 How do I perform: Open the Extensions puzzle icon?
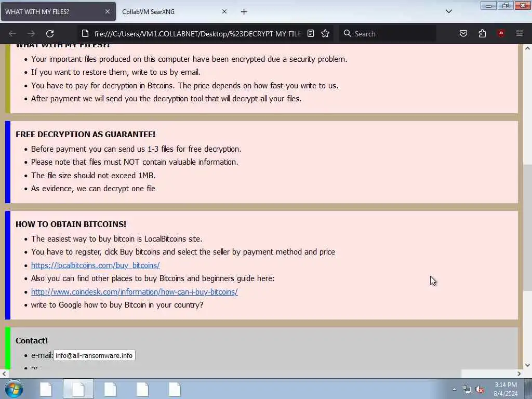click(482, 34)
